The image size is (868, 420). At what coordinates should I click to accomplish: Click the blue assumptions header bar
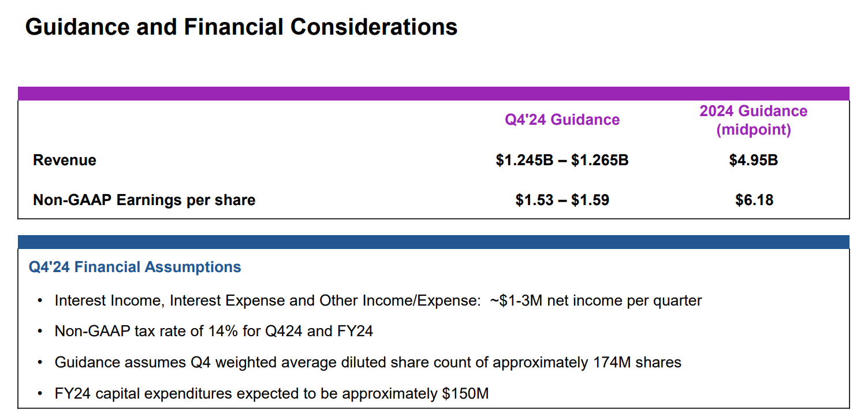coord(434,242)
